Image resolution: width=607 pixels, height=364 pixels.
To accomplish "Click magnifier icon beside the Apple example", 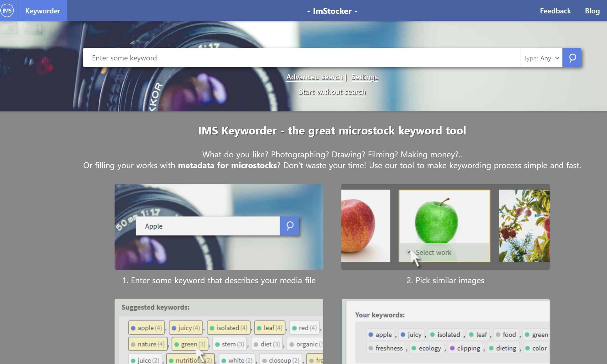I will point(290,226).
